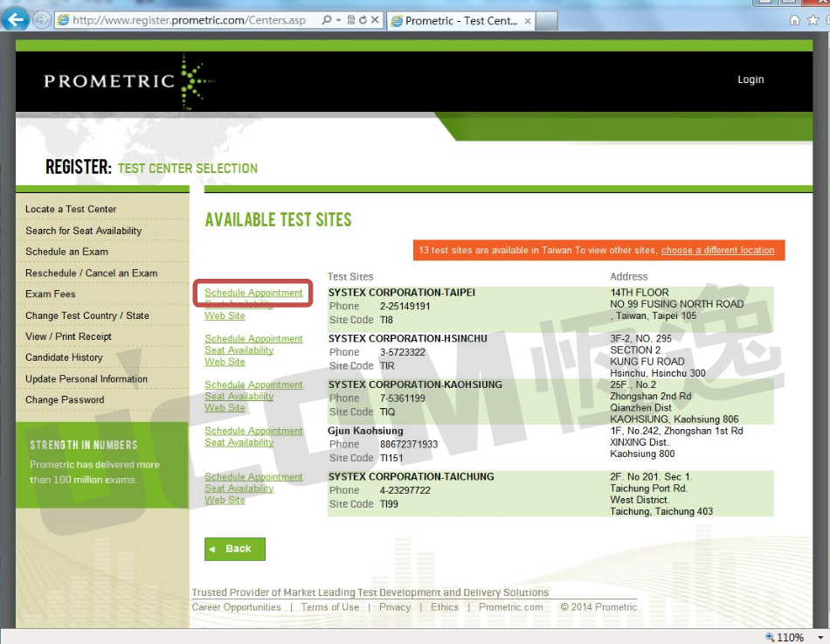Open the Login link

pos(750,80)
